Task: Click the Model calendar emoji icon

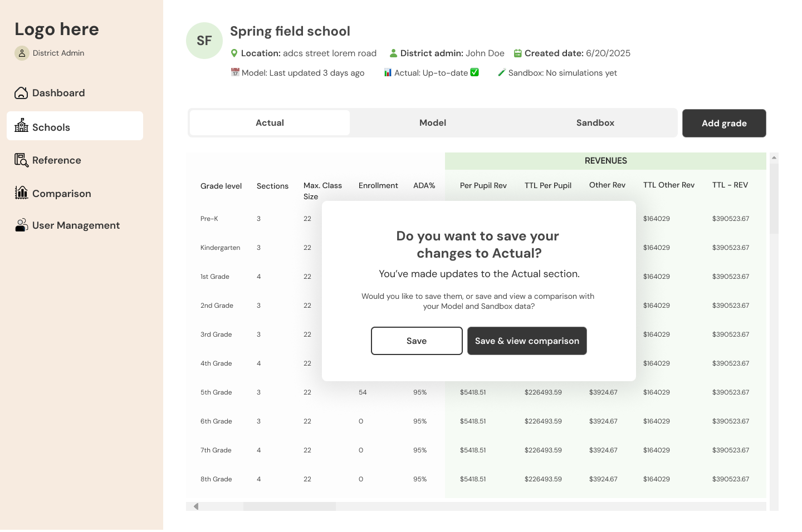Action: [x=235, y=72]
